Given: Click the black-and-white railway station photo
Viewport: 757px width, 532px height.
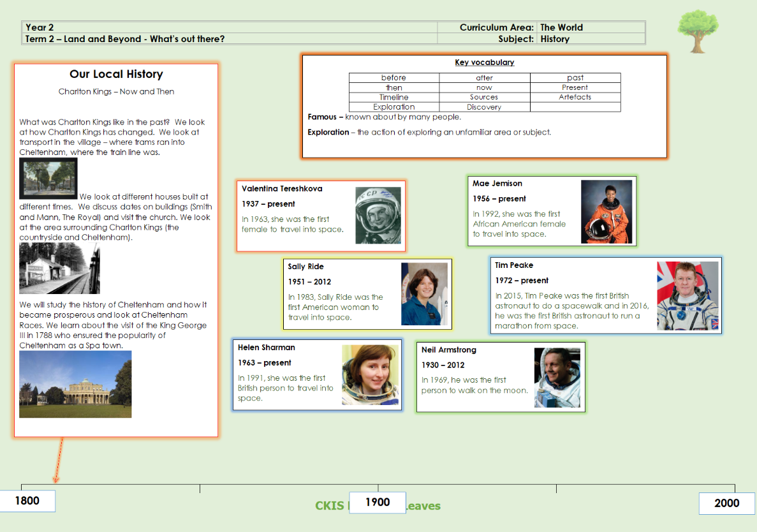Looking at the screenshot, I should (59, 268).
